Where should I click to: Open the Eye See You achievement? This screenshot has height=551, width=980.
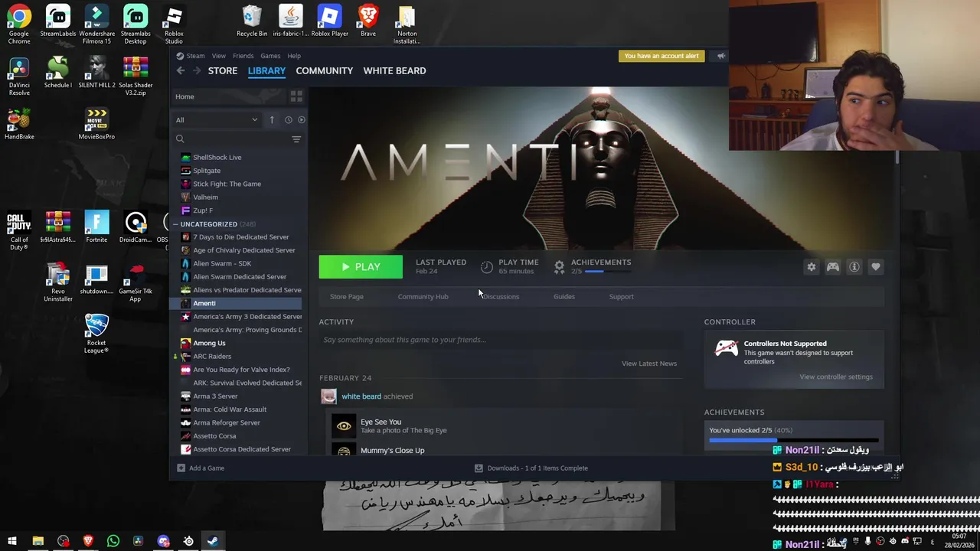(381, 422)
